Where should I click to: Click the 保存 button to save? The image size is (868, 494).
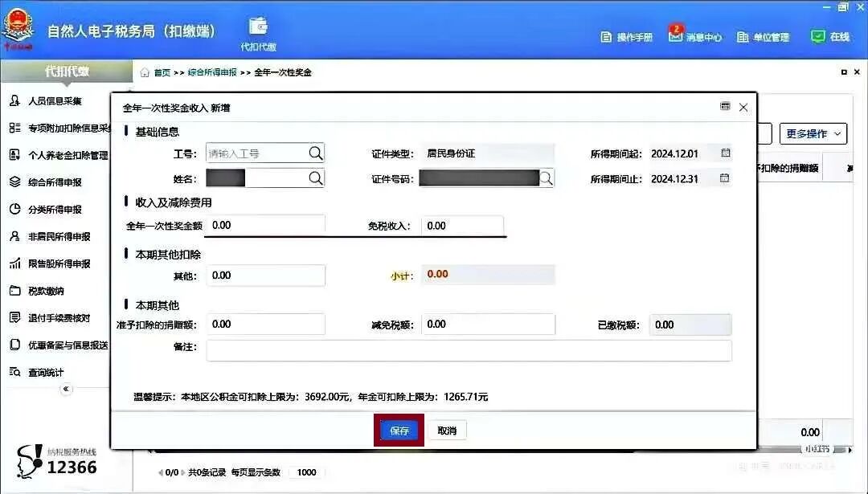(x=399, y=430)
